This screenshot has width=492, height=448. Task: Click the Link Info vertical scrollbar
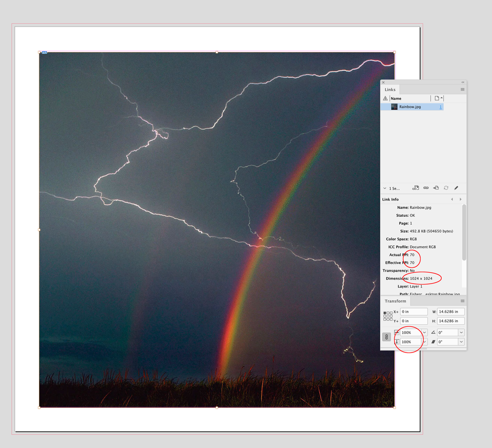pyautogui.click(x=464, y=232)
